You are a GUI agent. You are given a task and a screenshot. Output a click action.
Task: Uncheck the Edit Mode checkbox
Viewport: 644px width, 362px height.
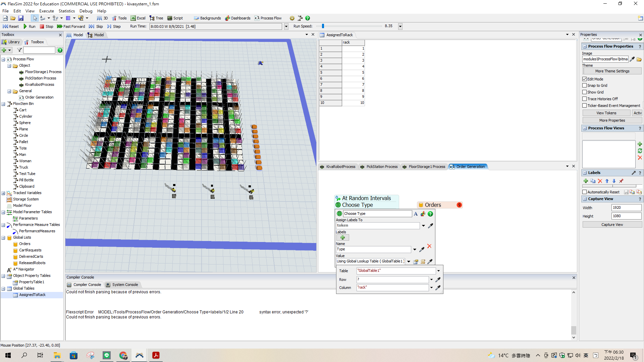point(585,79)
